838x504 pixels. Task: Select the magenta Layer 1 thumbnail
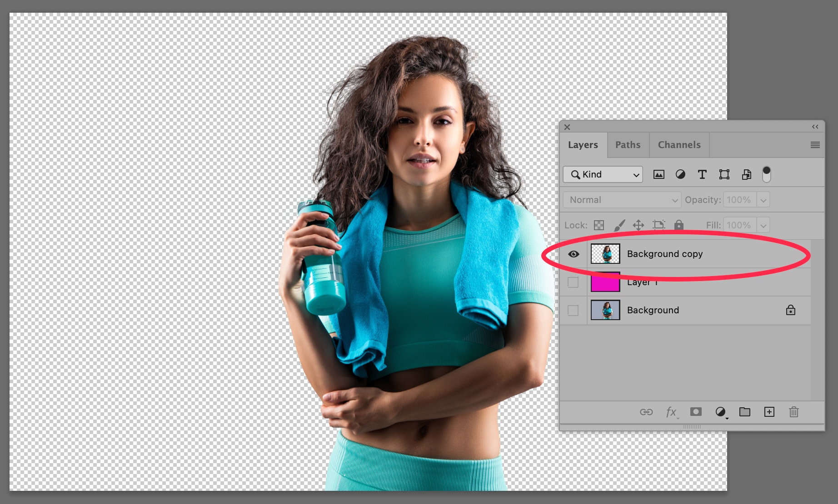point(605,282)
